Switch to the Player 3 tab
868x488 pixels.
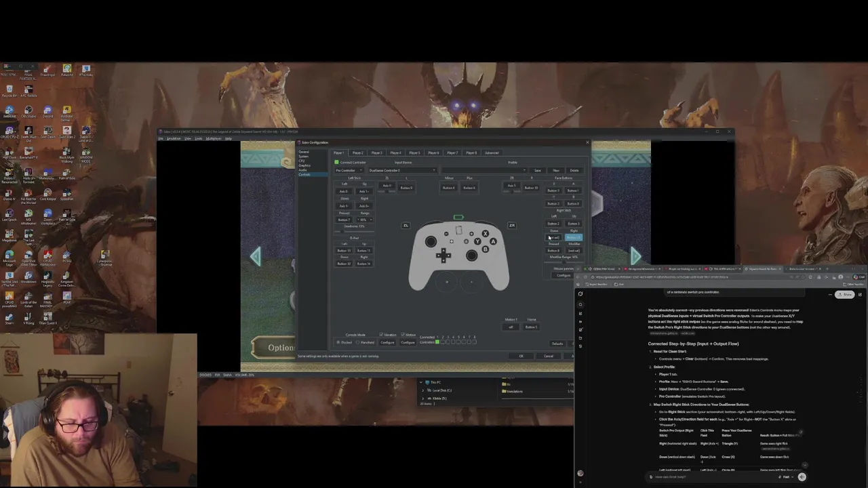[x=377, y=152]
